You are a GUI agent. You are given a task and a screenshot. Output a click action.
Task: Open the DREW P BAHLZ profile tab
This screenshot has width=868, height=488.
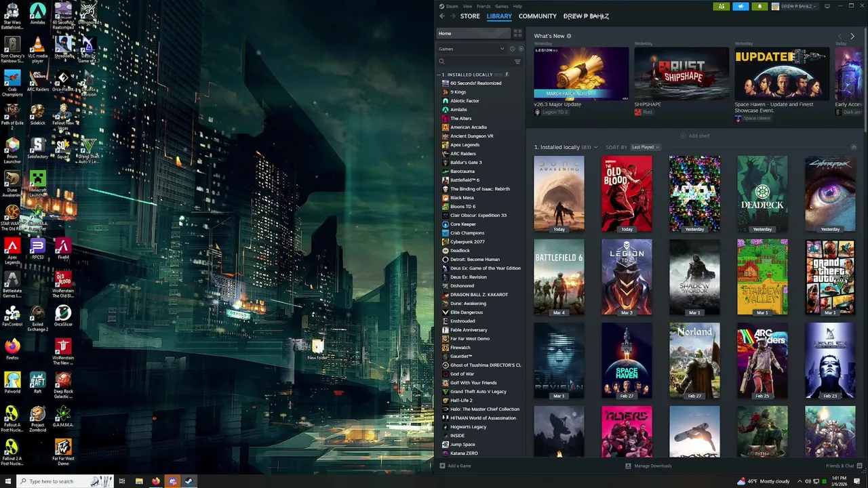pyautogui.click(x=586, y=16)
